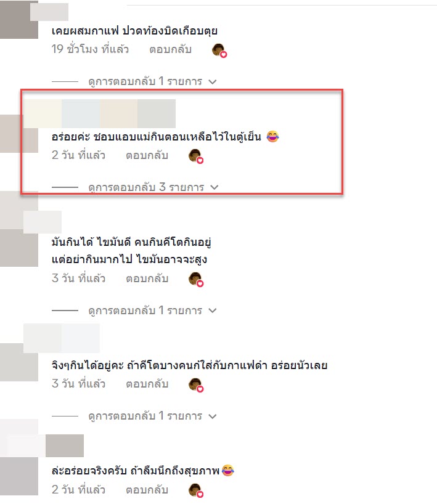
Task: Reply to the อร่อยค่ะ ชอบแอบแม่กิน comment
Action: point(147,155)
